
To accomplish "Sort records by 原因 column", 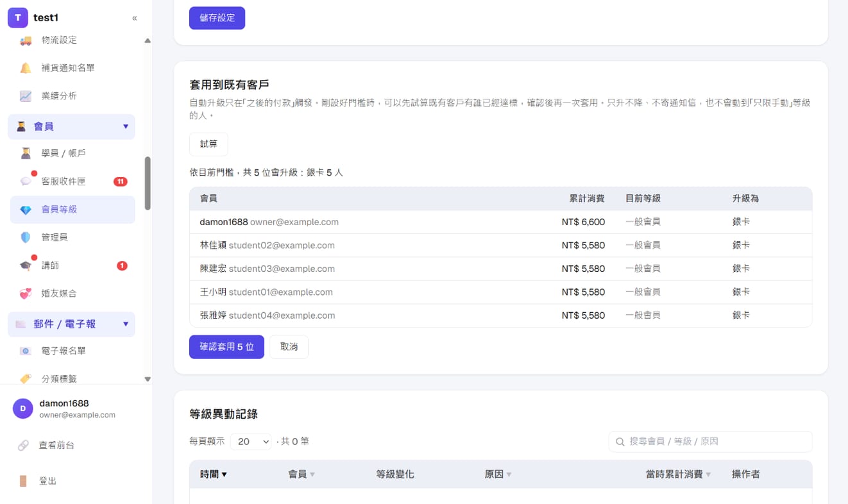I will click(498, 475).
